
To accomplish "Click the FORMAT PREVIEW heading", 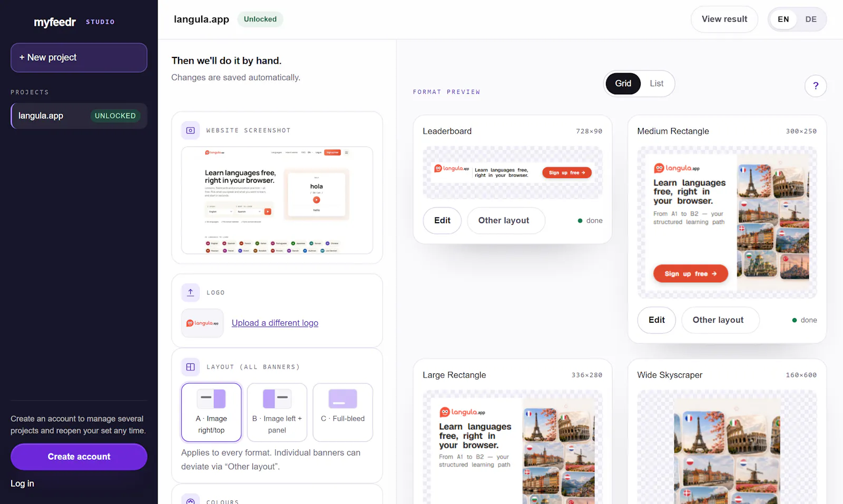I will pyautogui.click(x=447, y=92).
